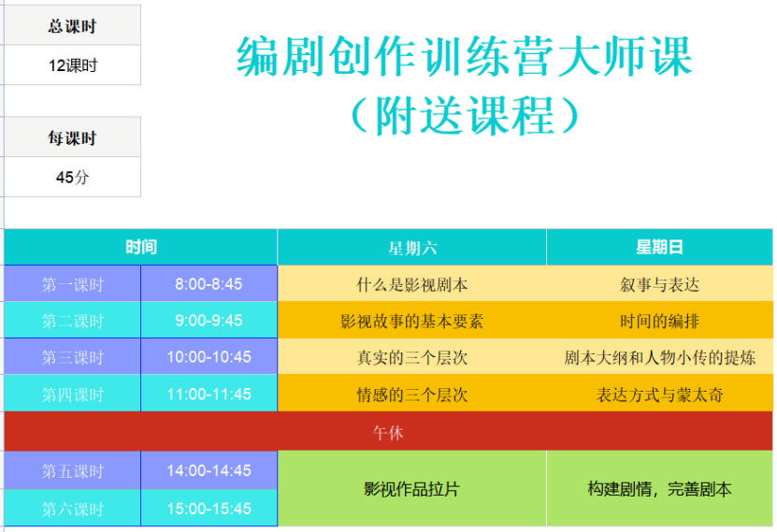Click the 第一课时 row label

[72, 284]
